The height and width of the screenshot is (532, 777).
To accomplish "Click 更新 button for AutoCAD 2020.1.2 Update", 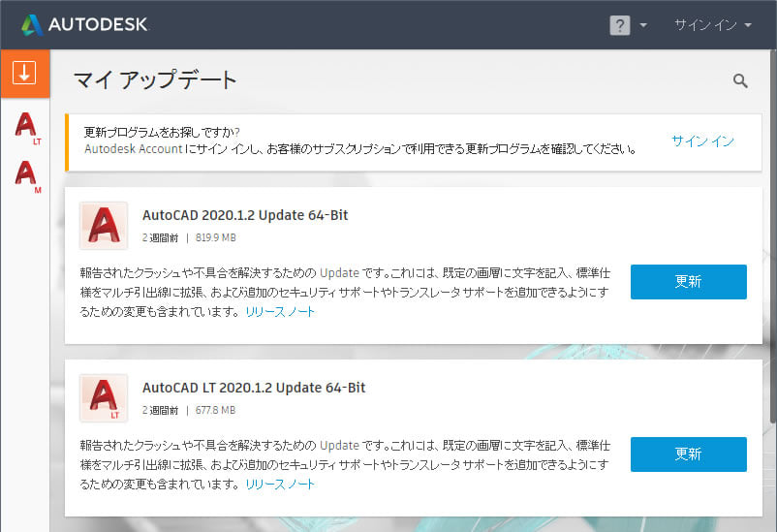I will [x=688, y=282].
